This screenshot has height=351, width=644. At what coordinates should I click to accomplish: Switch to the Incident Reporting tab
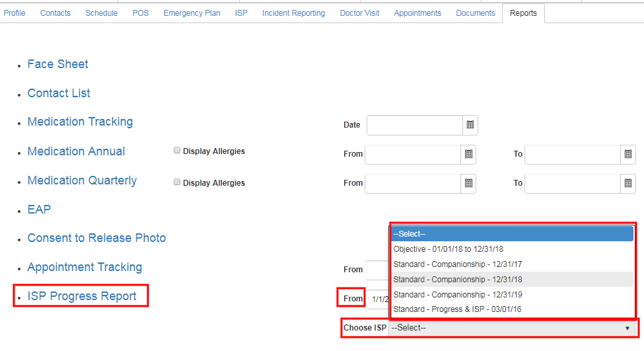point(293,13)
